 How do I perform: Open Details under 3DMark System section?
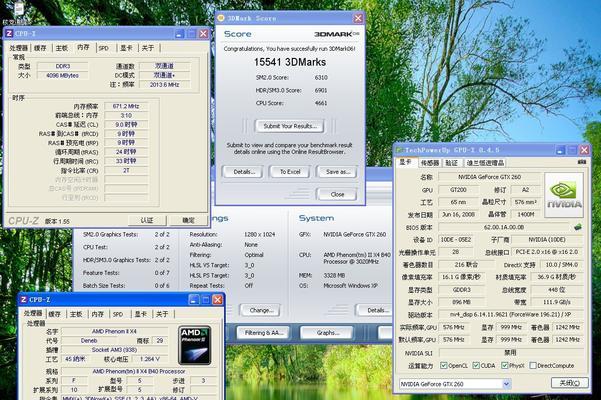(x=376, y=310)
